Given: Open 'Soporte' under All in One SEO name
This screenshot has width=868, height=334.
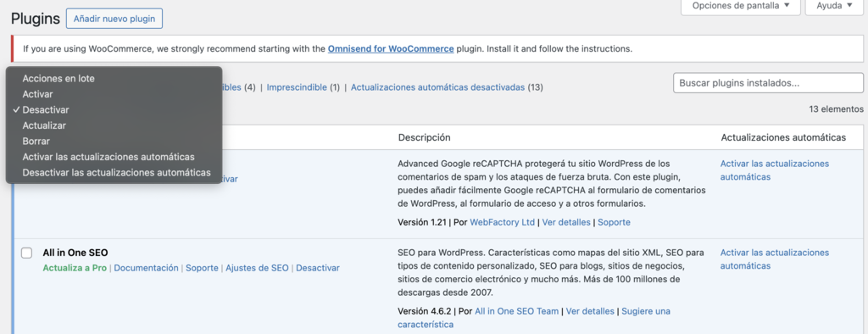Looking at the screenshot, I should coord(202,268).
